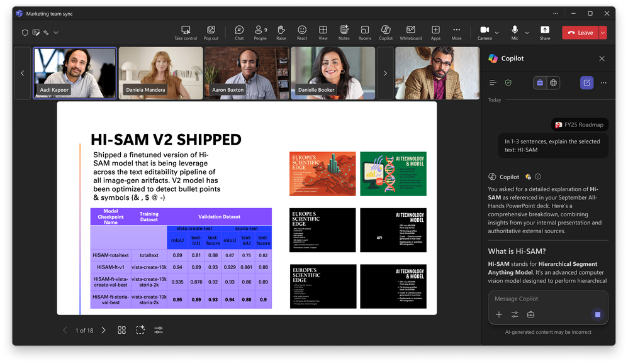Close the Copilot panel

click(x=602, y=58)
